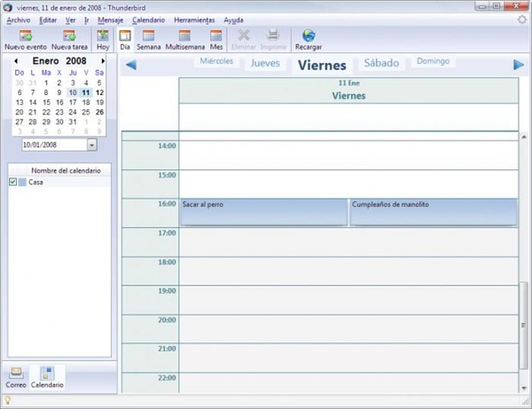Image resolution: width=532 pixels, height=409 pixels.
Task: Click the lightbulb status bar icon
Action: (7, 400)
